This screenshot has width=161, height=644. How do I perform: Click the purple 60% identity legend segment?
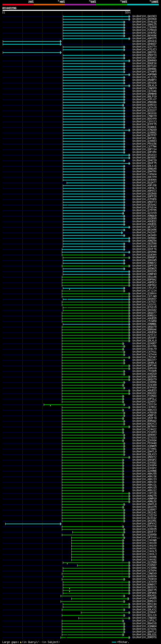[x=80, y=5]
